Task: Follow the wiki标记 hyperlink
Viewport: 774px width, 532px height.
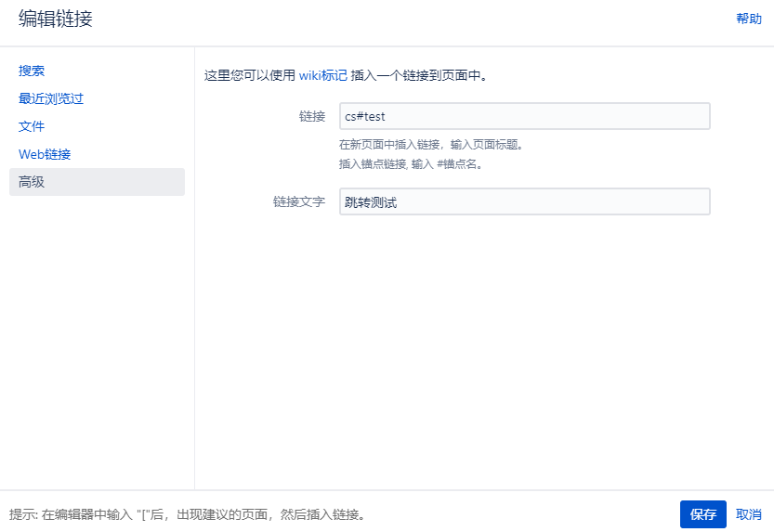Action: click(322, 75)
